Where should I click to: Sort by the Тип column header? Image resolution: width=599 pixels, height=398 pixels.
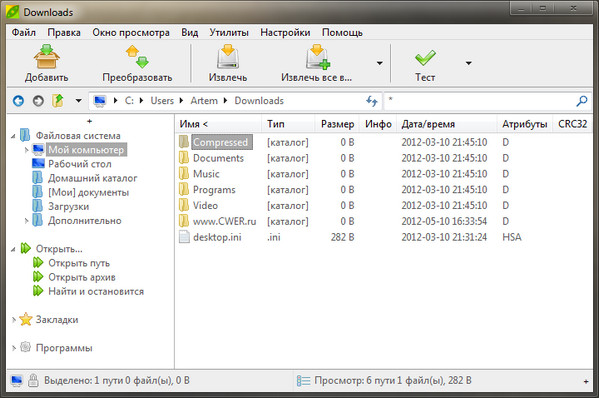[288, 124]
